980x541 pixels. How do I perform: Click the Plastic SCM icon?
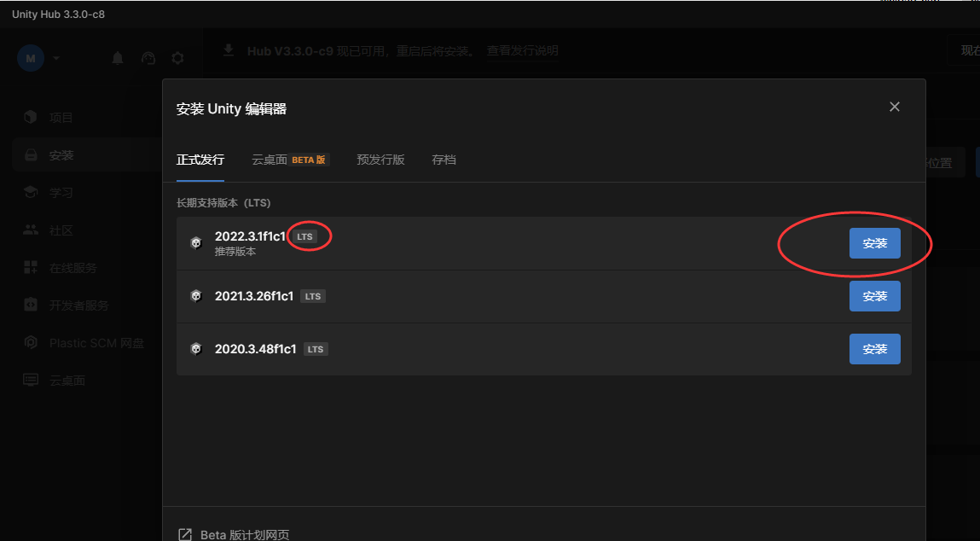click(x=31, y=342)
